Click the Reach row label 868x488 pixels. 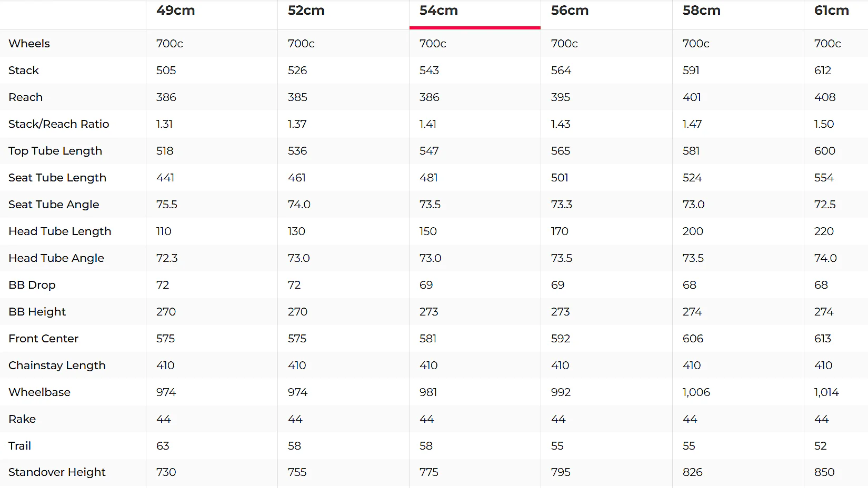coord(26,97)
